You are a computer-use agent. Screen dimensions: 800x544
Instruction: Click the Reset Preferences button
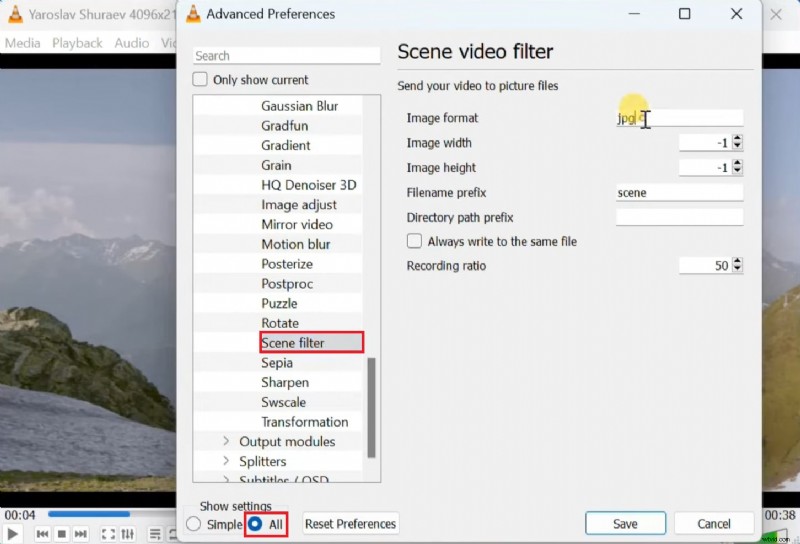[350, 524]
